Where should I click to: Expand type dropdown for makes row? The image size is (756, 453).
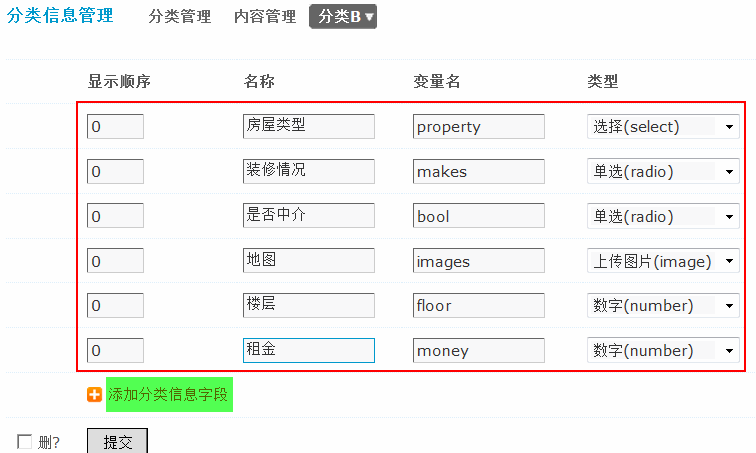pyautogui.click(x=663, y=172)
